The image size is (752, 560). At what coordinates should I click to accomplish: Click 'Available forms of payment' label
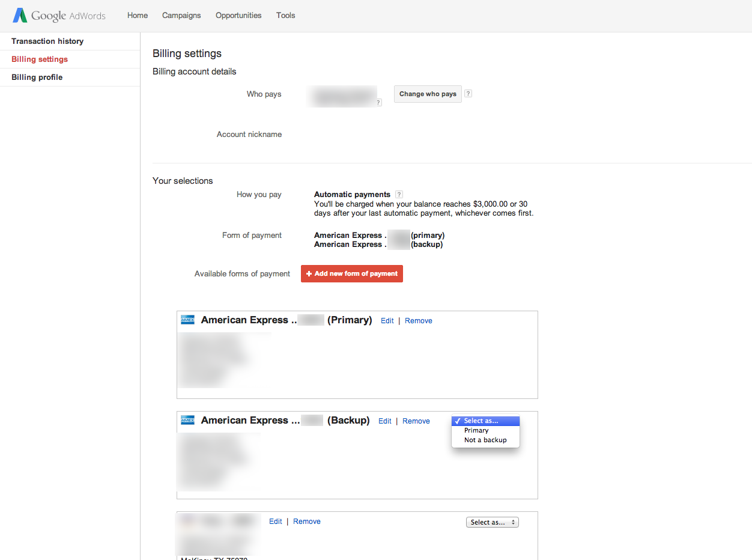point(242,273)
